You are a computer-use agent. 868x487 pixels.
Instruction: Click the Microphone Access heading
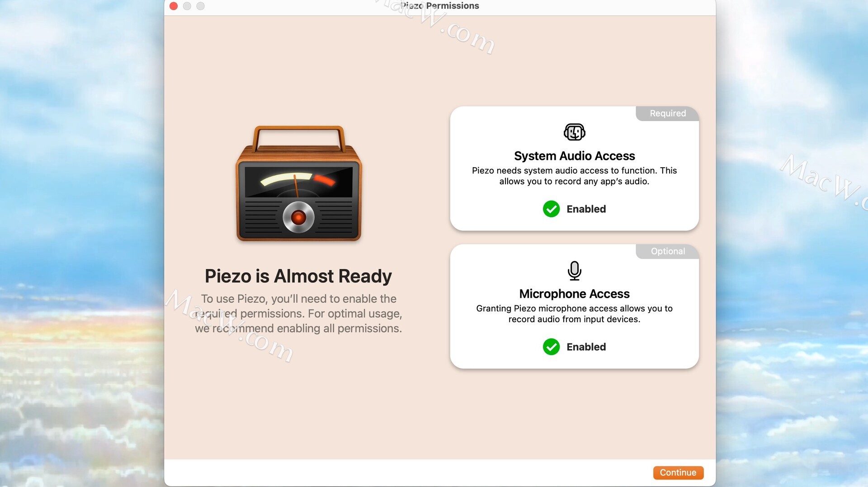point(575,294)
